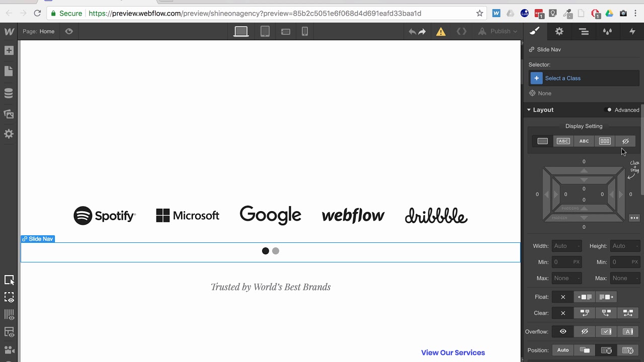Image resolution: width=644 pixels, height=362 pixels.
Task: Open the CMS Collections database icon
Action: (x=9, y=94)
